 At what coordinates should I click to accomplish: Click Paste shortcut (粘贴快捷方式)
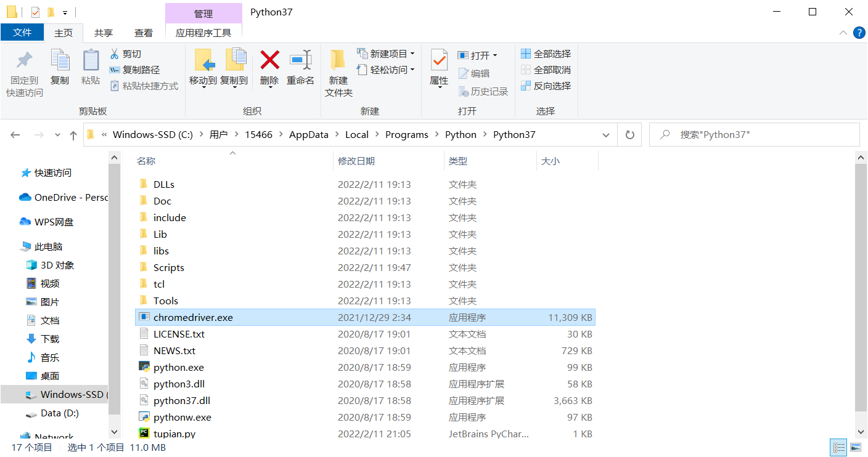(x=144, y=86)
